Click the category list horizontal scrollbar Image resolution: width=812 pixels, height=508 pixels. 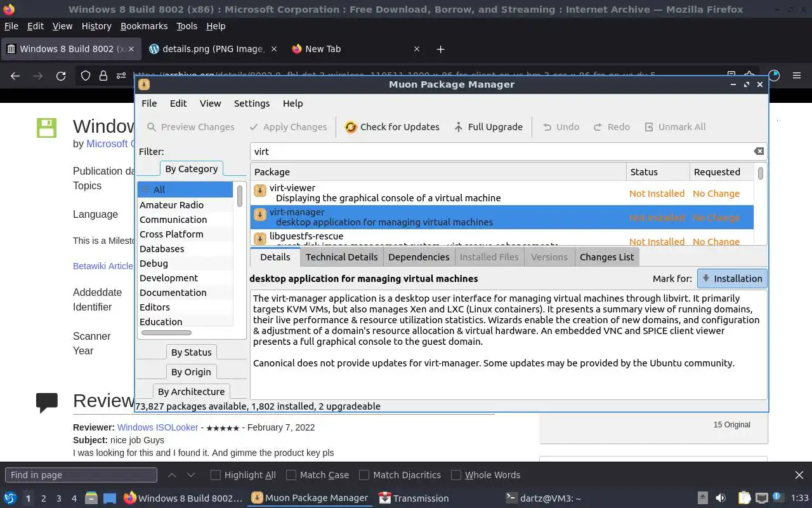coord(166,333)
